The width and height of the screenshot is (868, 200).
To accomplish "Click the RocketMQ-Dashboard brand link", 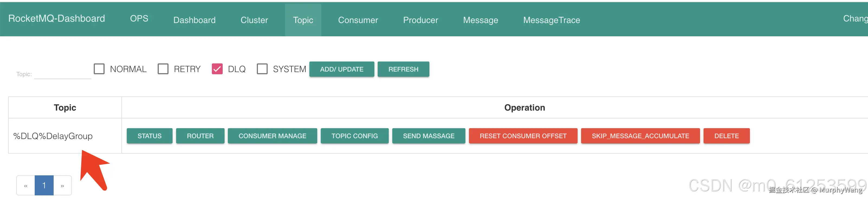I will (x=57, y=18).
